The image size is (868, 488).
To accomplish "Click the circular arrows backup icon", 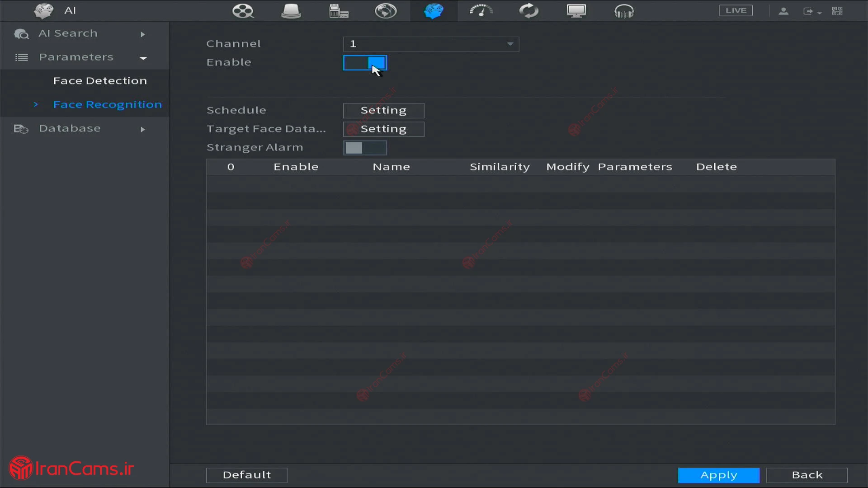I will (528, 11).
